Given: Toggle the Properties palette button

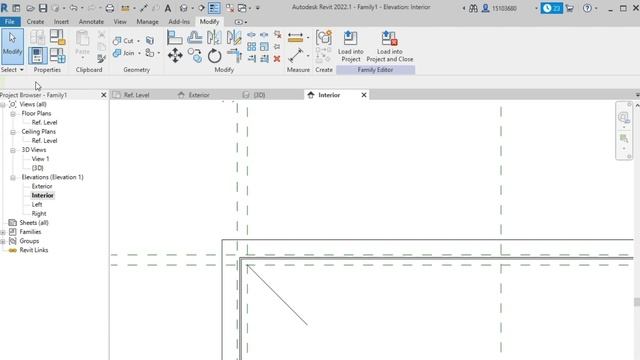Looking at the screenshot, I should [38, 56].
